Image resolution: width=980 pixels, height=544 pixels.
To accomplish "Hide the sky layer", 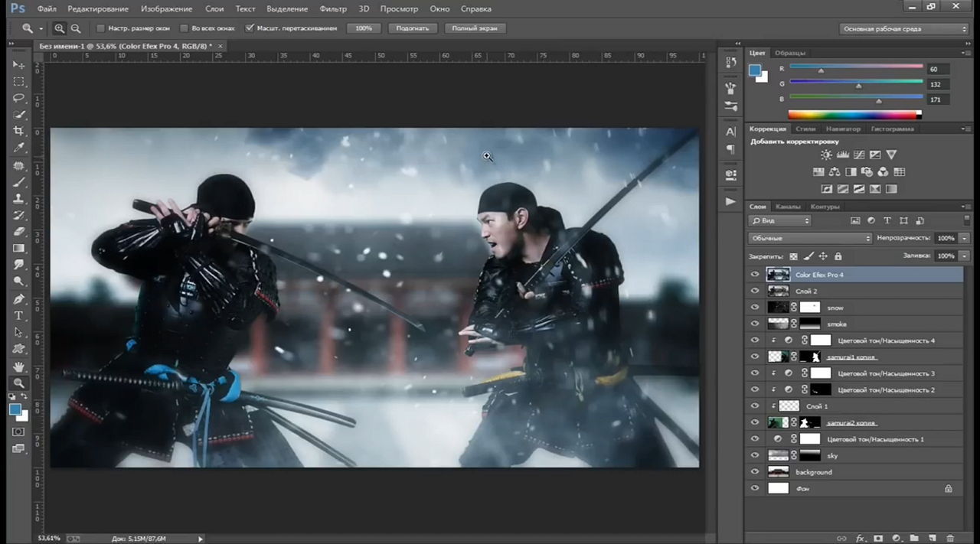I will click(755, 455).
